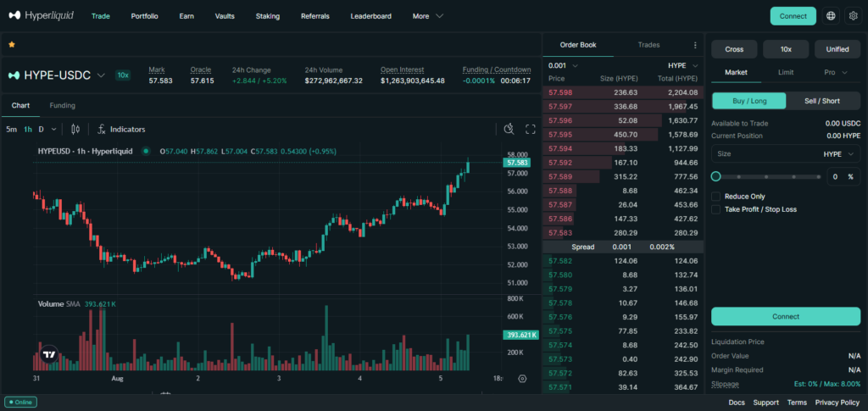Click ask price 57.598 in order book
868x411 pixels.
click(560, 92)
